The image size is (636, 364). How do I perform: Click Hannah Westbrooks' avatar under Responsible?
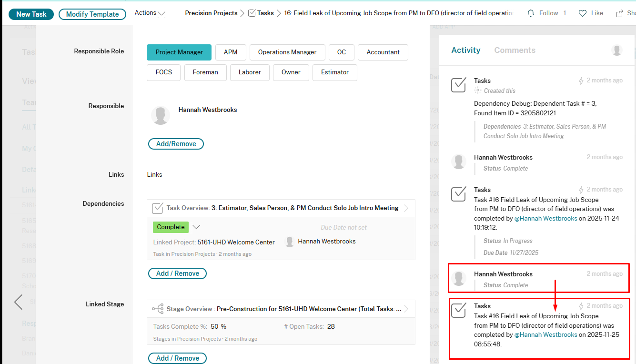tap(161, 115)
